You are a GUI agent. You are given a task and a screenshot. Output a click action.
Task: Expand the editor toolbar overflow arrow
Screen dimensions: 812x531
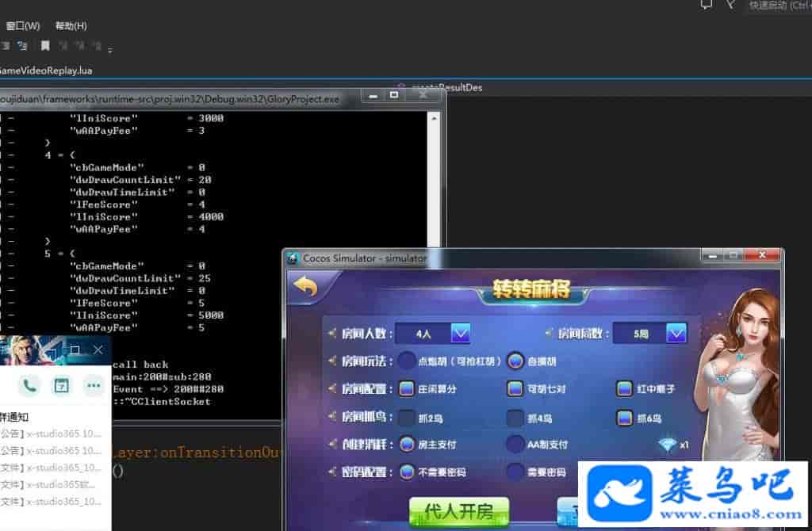point(109,50)
